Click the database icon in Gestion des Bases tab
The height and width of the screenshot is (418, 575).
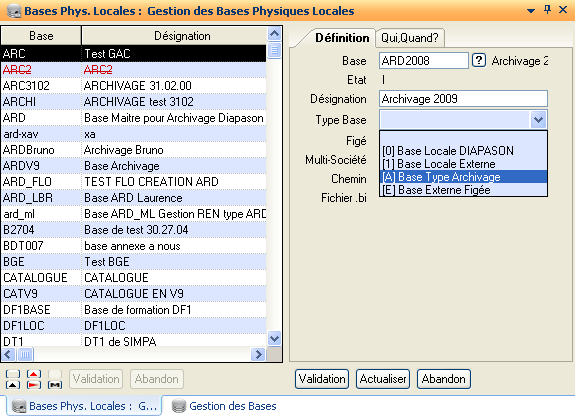[x=179, y=406]
